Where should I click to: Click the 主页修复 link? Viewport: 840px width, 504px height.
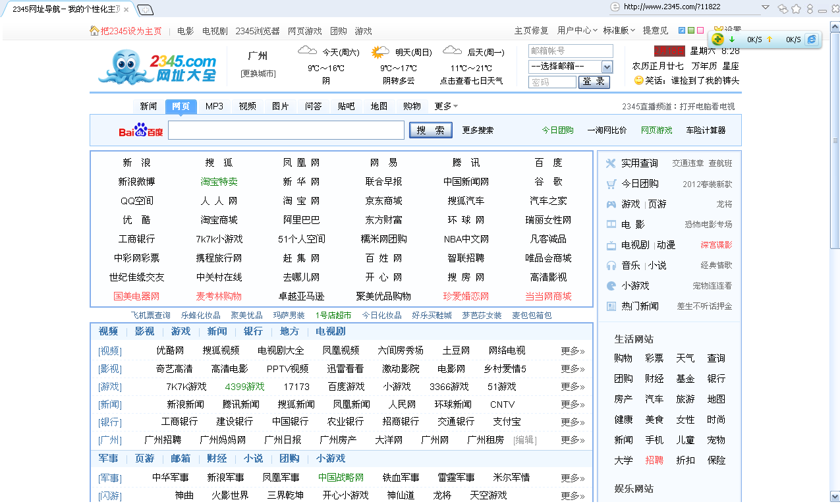(531, 31)
